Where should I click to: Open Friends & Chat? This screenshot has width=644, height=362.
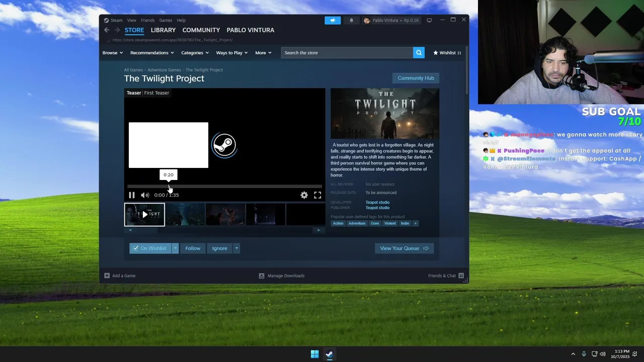446,276
